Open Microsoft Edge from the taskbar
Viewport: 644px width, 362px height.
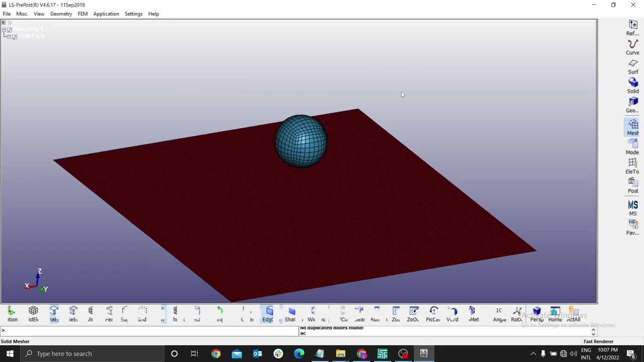pyautogui.click(x=299, y=353)
